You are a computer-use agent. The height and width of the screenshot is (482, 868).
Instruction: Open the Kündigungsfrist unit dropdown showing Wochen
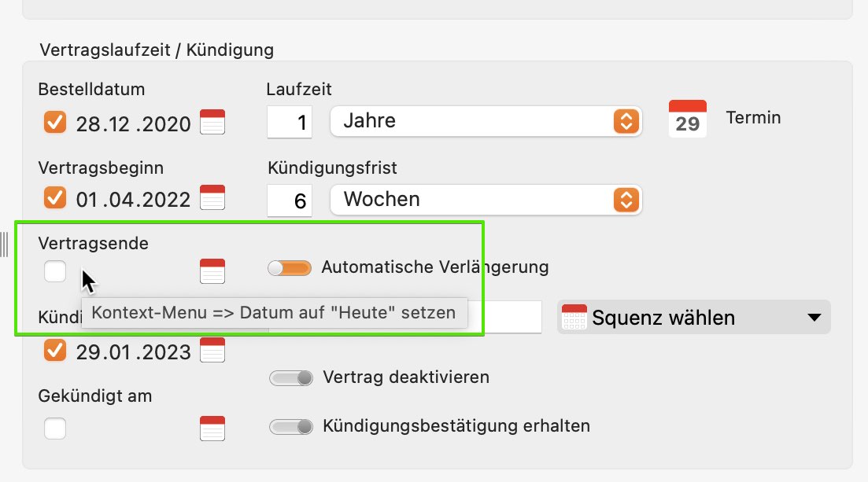pyautogui.click(x=486, y=200)
